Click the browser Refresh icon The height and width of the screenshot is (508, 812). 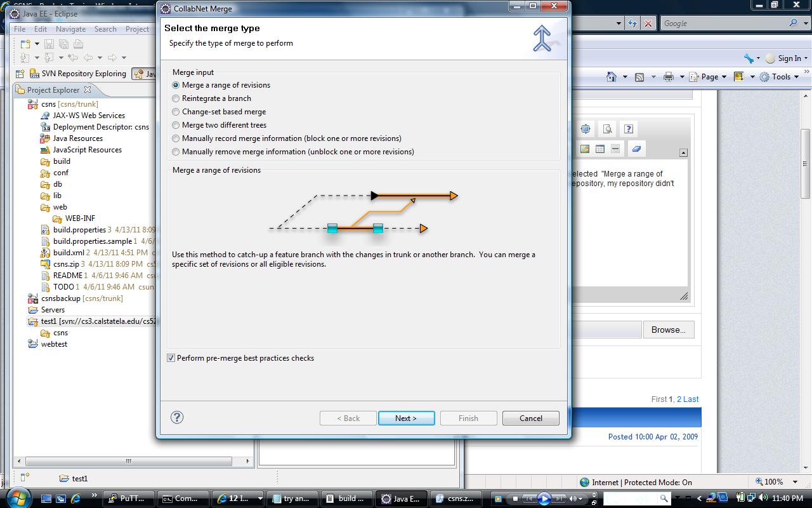pos(632,23)
